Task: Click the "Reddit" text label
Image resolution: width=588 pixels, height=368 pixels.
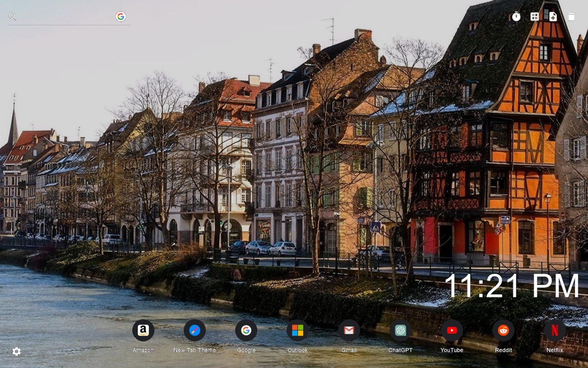Action: (503, 350)
